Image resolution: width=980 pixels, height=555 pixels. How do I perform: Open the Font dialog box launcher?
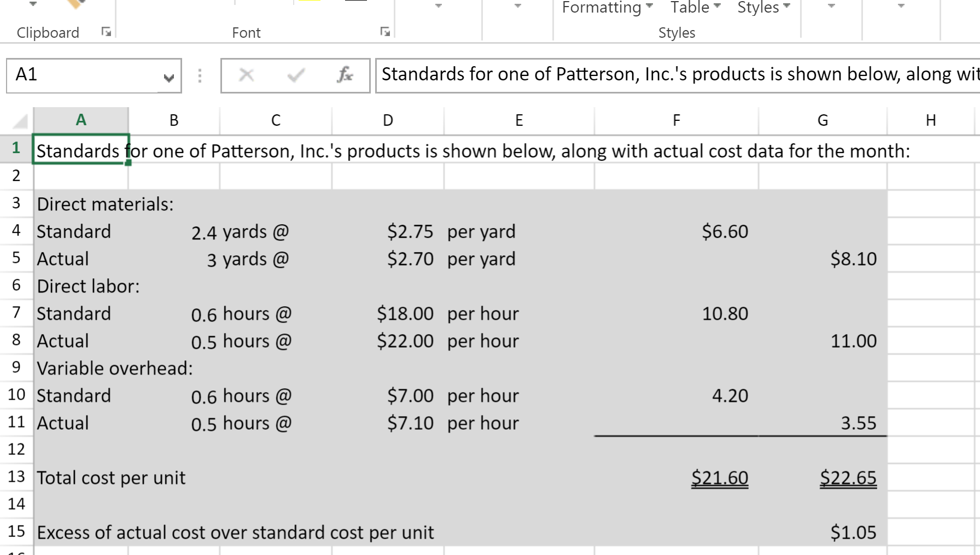384,31
